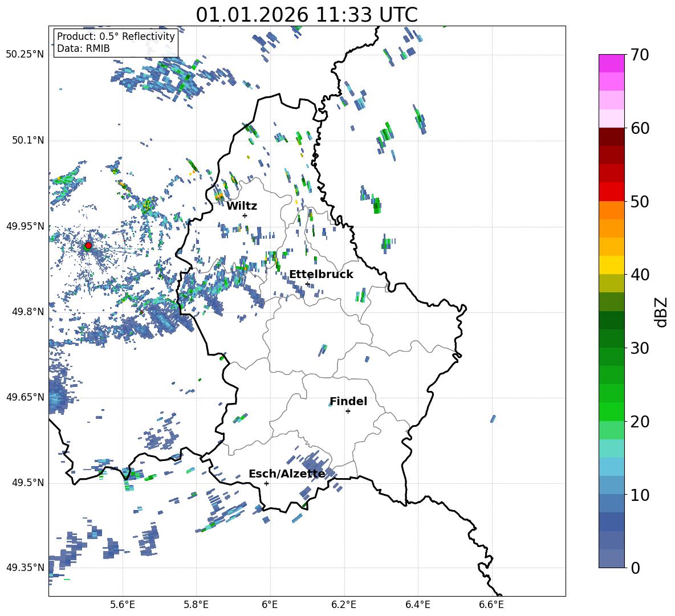675x616 pixels.
Task: Click the "Product: 0.5° Reflectivity" text
Action: coord(116,36)
